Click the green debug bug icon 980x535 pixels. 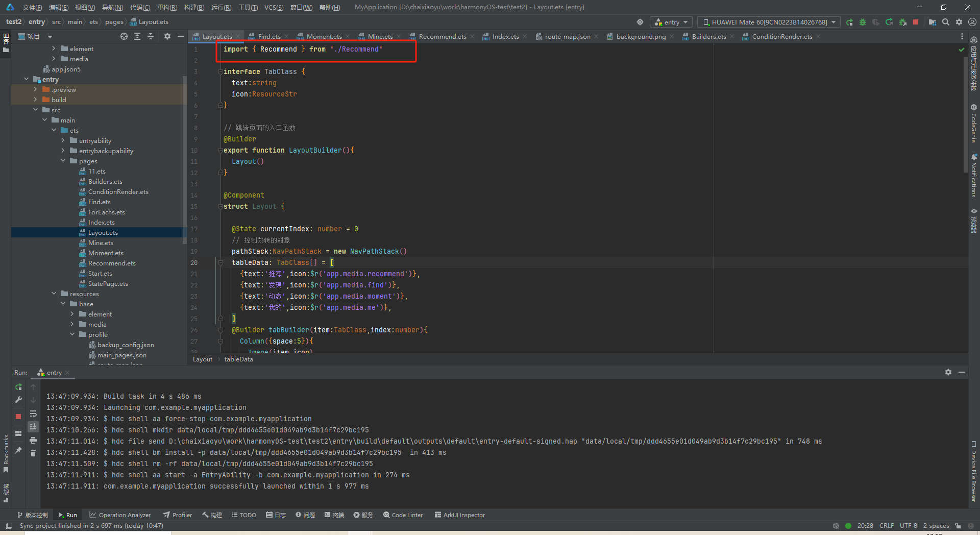click(x=863, y=22)
